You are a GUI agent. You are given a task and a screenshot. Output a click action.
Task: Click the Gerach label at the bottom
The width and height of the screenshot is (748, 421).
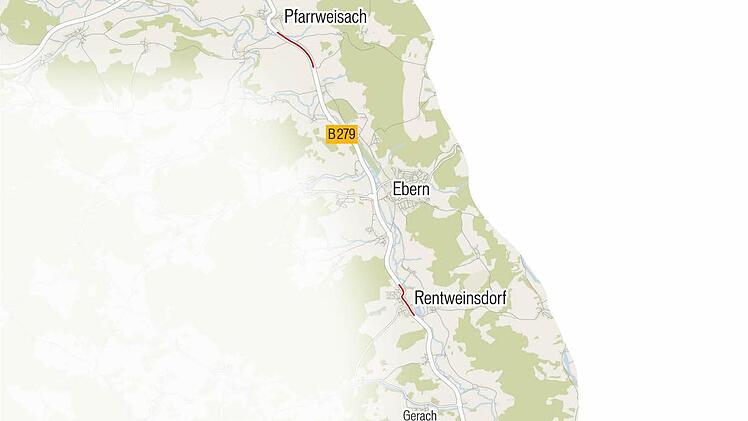[x=419, y=415]
